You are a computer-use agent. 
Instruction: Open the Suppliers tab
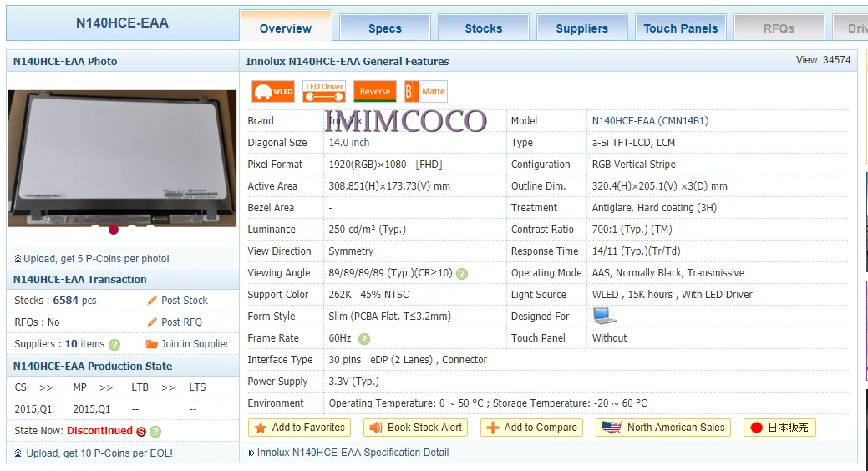[x=581, y=28]
